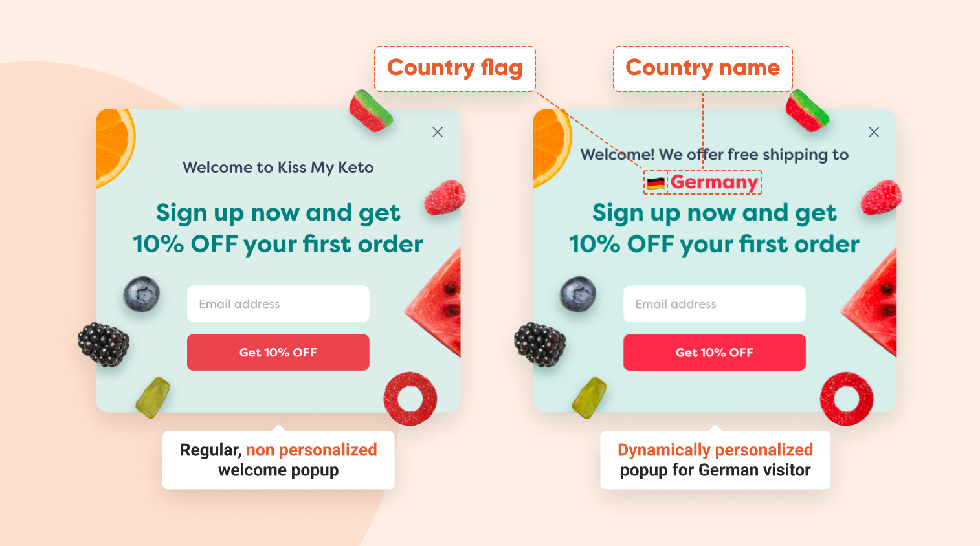Click the green gummy bear on right popup
The width and height of the screenshot is (980, 546).
tap(589, 398)
